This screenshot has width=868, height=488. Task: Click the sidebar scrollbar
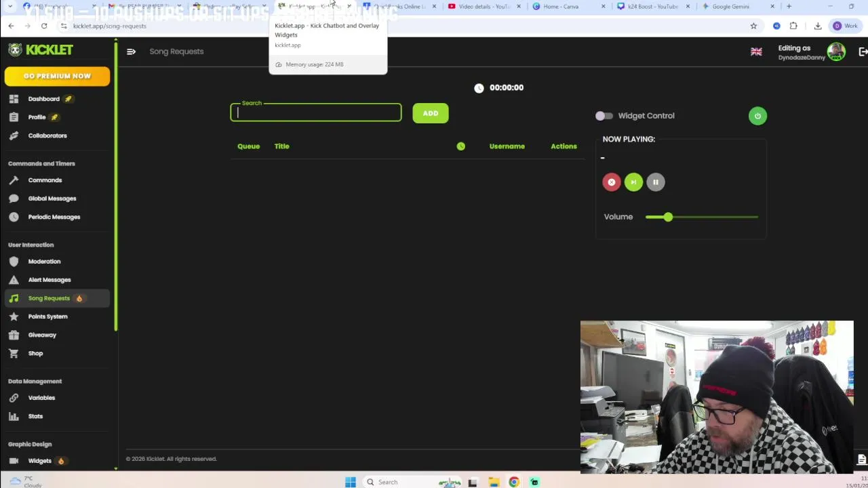[x=116, y=186]
